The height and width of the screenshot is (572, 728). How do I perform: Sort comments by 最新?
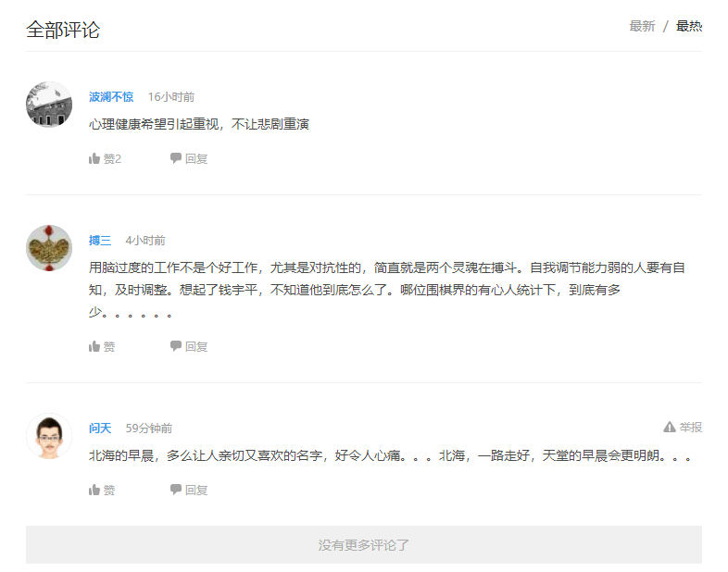642,26
